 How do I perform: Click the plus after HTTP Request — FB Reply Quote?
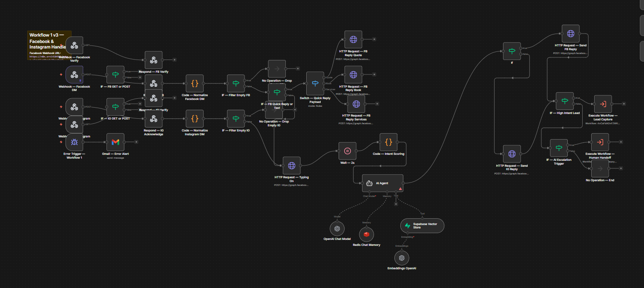pos(374,39)
